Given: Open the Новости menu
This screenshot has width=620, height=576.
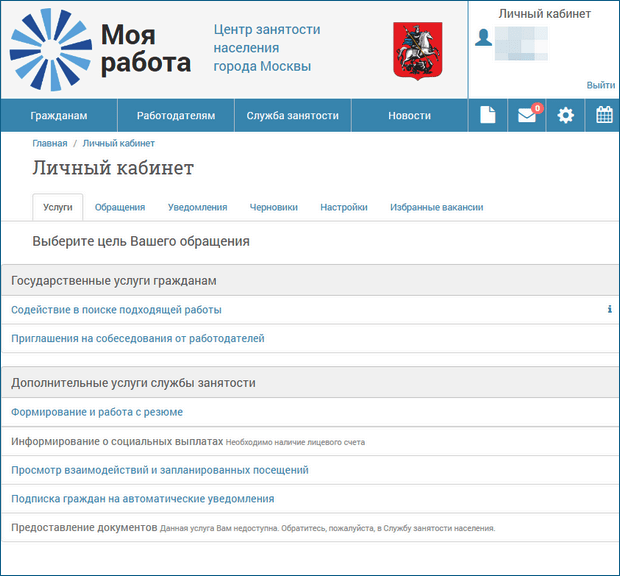Looking at the screenshot, I should [x=409, y=115].
